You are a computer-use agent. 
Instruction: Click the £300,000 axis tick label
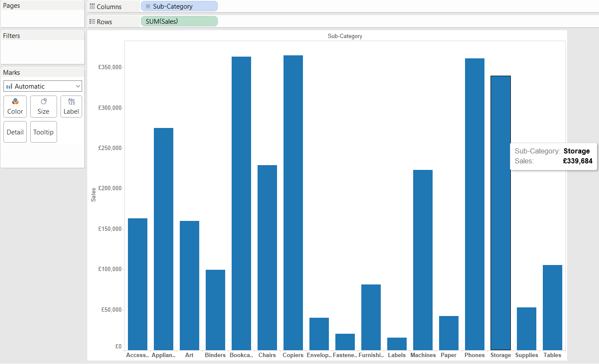[110, 108]
